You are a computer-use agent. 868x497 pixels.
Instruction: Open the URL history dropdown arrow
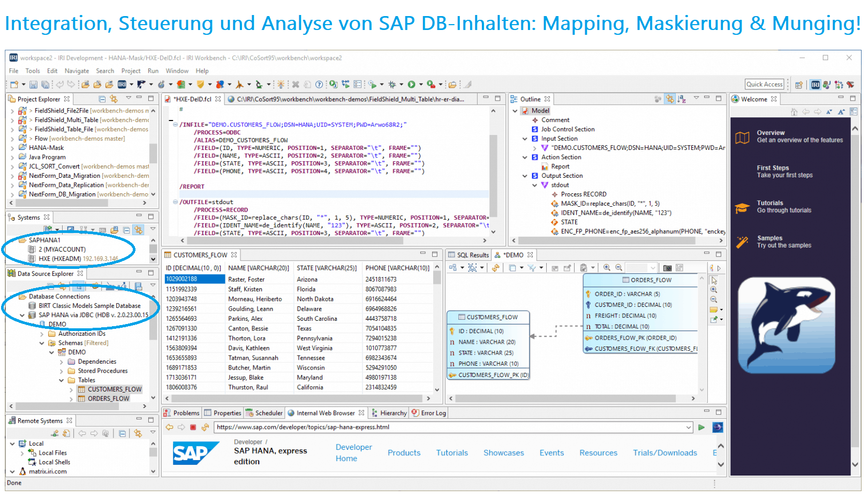coord(689,427)
